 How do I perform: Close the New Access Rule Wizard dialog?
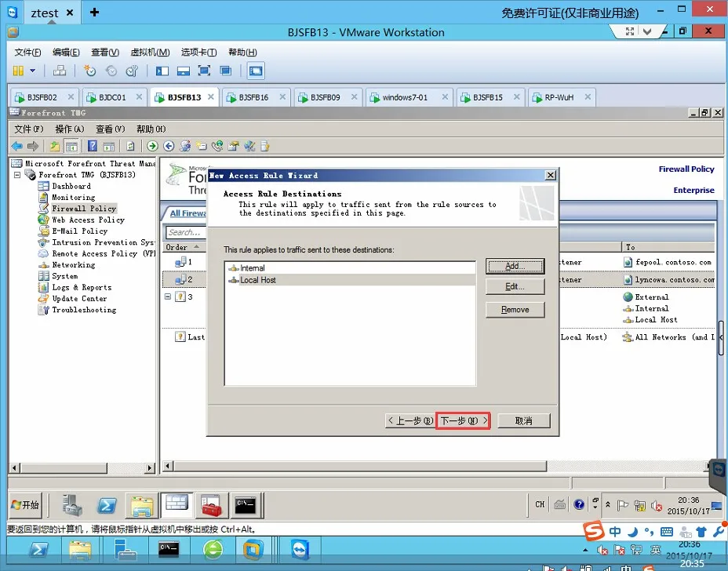550,175
